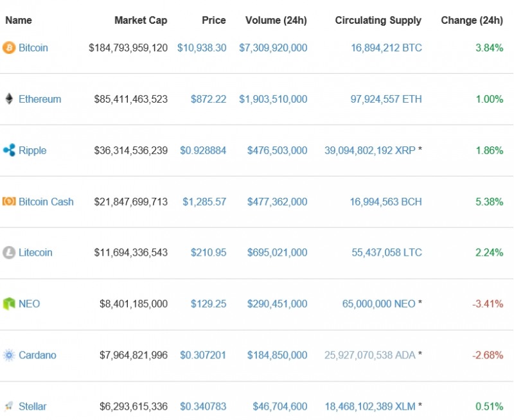The image size is (514, 420).
Task: Sort table by Market Cap column header
Action: click(x=141, y=21)
